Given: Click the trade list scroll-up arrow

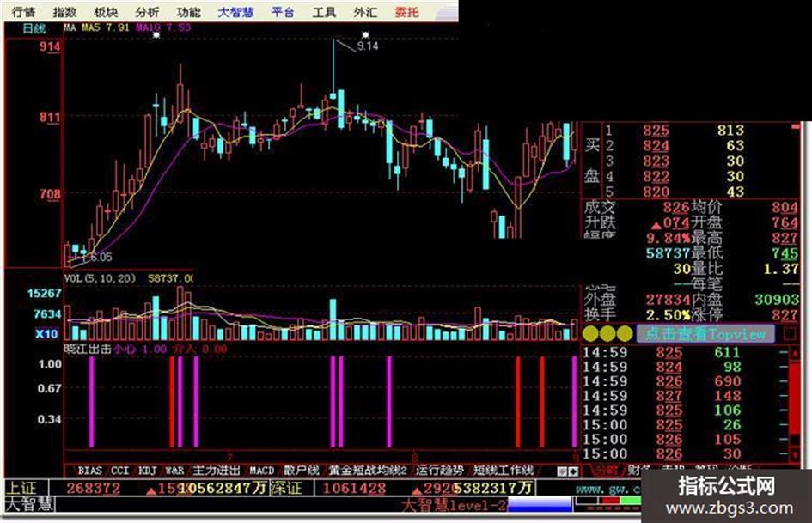Looking at the screenshot, I should tap(795, 353).
